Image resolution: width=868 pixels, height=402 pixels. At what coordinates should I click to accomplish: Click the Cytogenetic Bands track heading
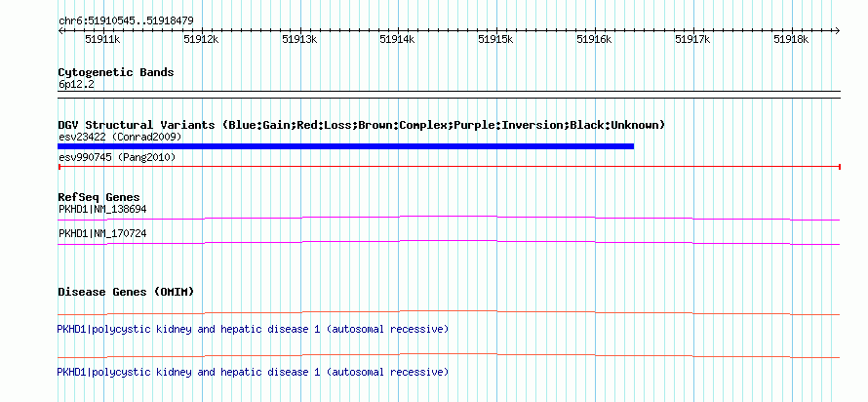coord(116,72)
